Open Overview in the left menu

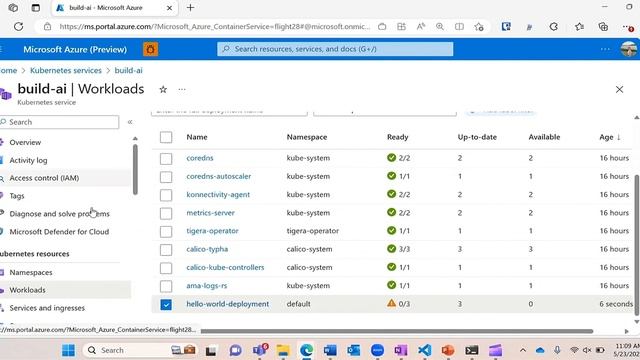(x=25, y=142)
